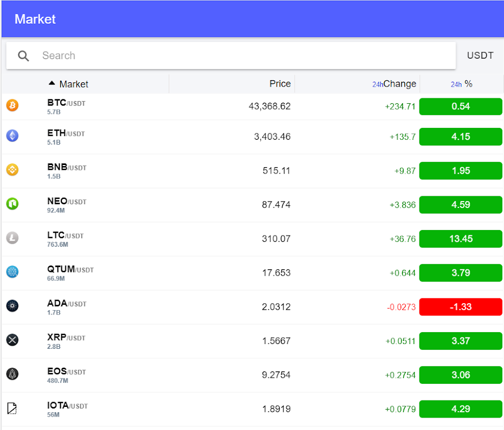Click the Ethereum coin icon
This screenshot has height=430, width=504.
(x=12, y=136)
